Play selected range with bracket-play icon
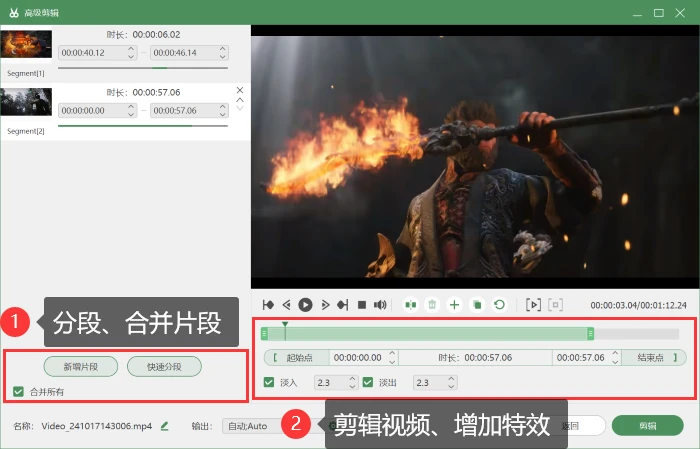Viewport: 700px width, 449px height. coord(533,305)
